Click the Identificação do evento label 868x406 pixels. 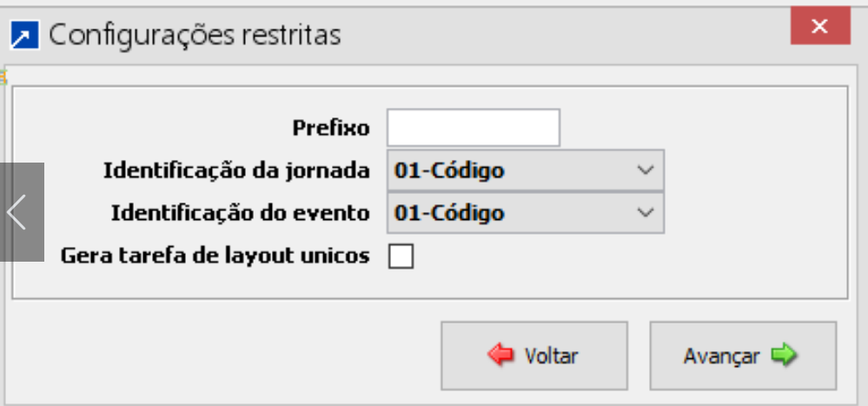click(x=241, y=213)
